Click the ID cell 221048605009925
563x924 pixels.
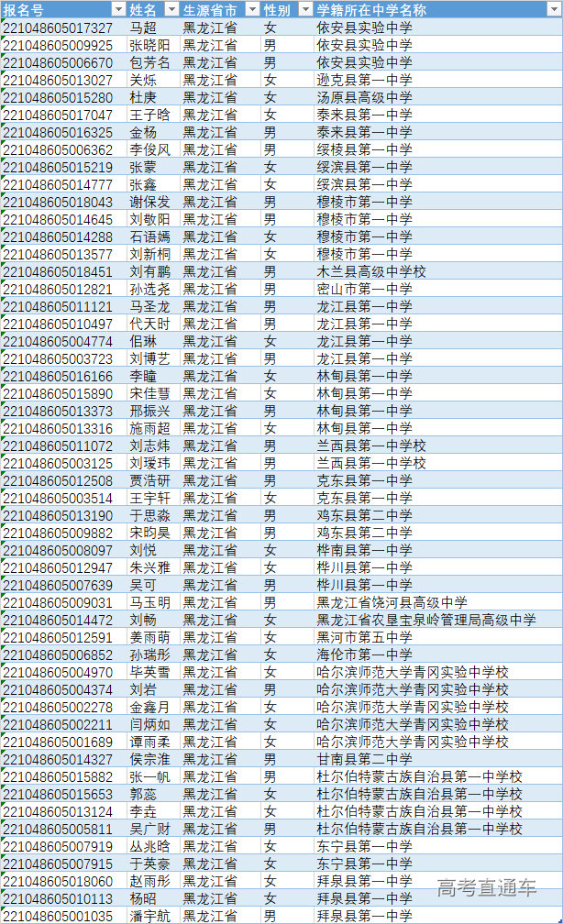click(x=59, y=45)
